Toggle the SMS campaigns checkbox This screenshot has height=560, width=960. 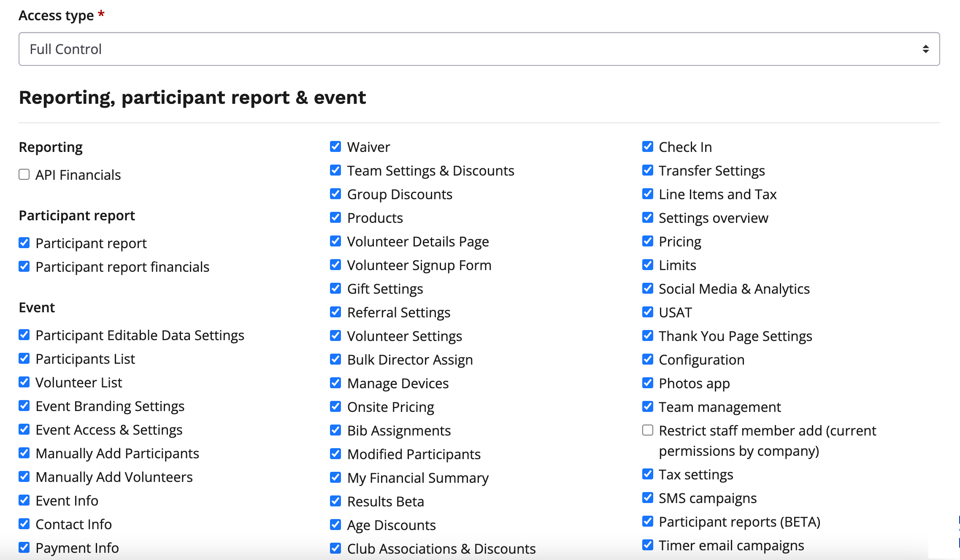(647, 498)
